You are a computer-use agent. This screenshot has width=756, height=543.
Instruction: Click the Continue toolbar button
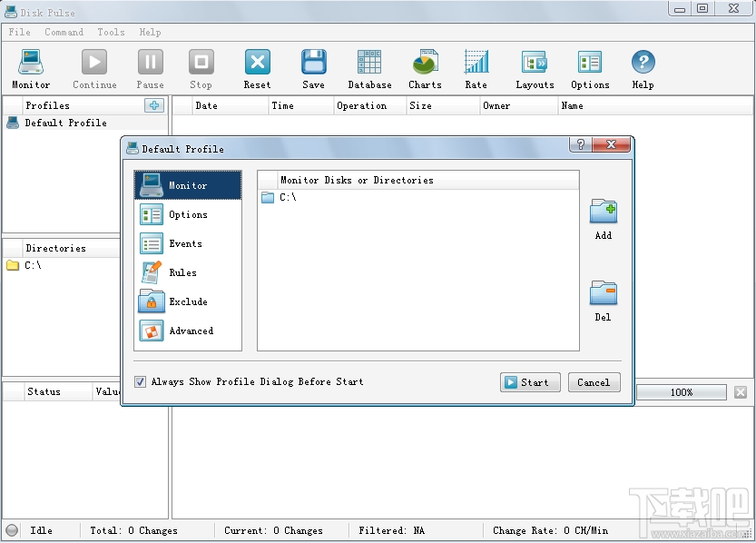[x=94, y=69]
